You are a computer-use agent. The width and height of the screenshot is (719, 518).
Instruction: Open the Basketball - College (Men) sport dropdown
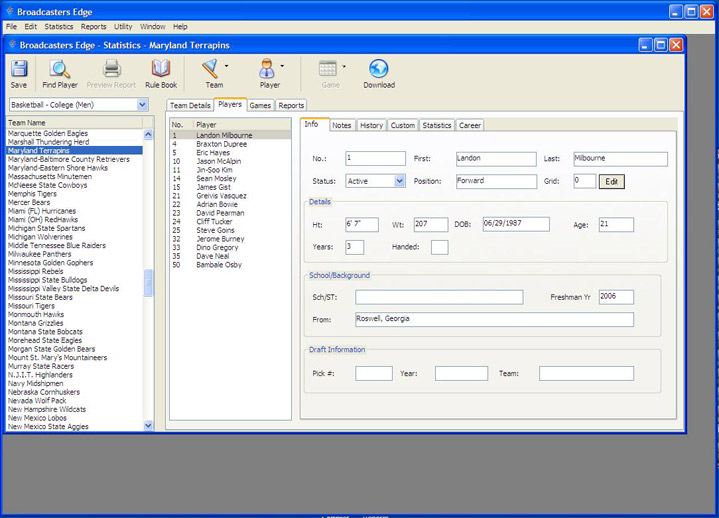[143, 105]
